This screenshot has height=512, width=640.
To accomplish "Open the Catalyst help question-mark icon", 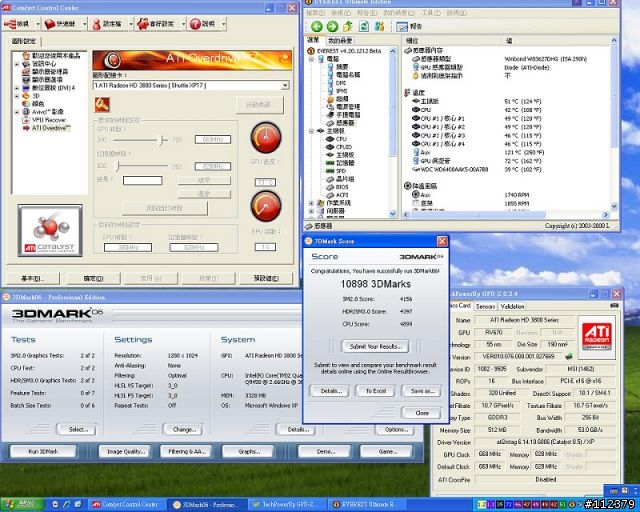I will pos(195,24).
